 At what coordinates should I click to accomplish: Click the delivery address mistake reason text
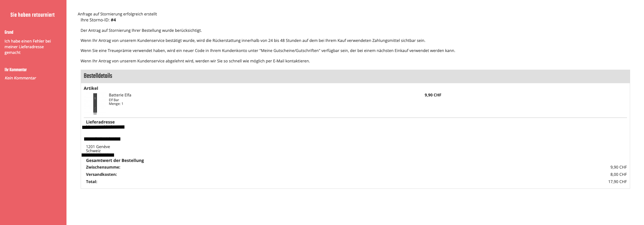pos(28,47)
